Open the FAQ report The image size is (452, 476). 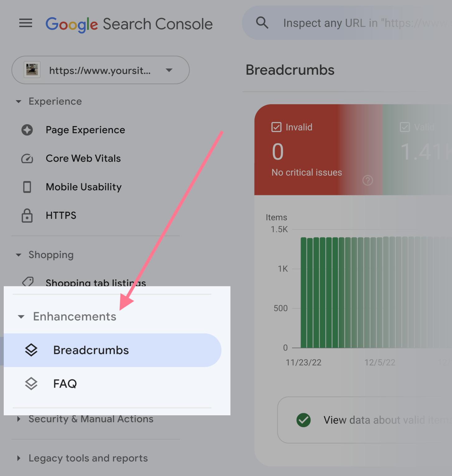tap(65, 384)
